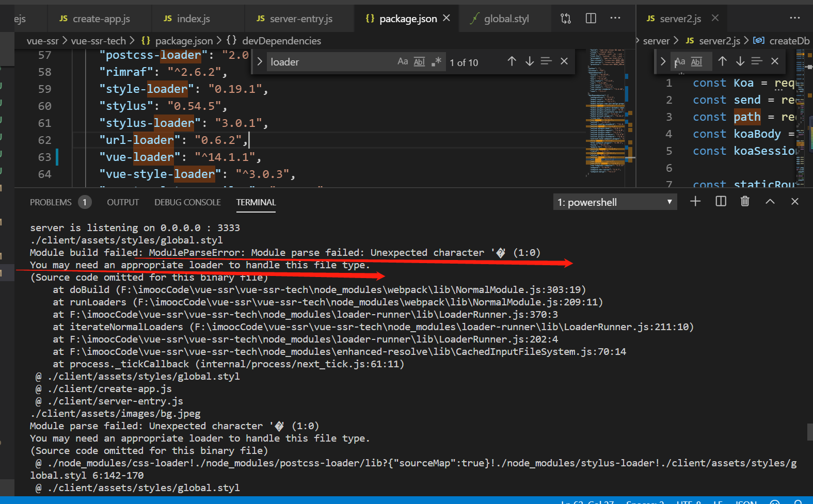Go to next match in right find widget

[x=740, y=61]
